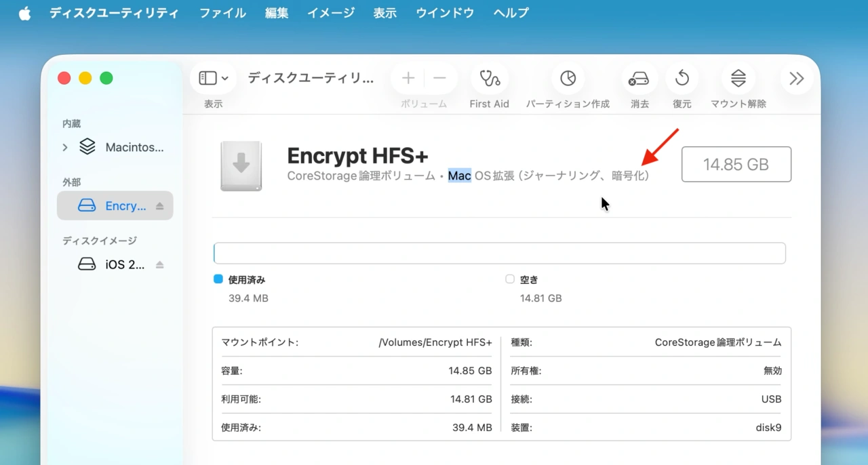868x465 pixels.
Task: Click the マウント解除 unmount icon
Action: point(738,79)
